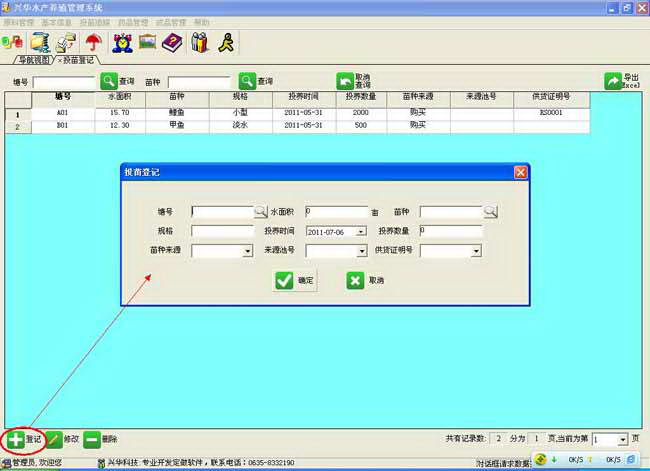Click the framed picture toolbar icon

147,42
